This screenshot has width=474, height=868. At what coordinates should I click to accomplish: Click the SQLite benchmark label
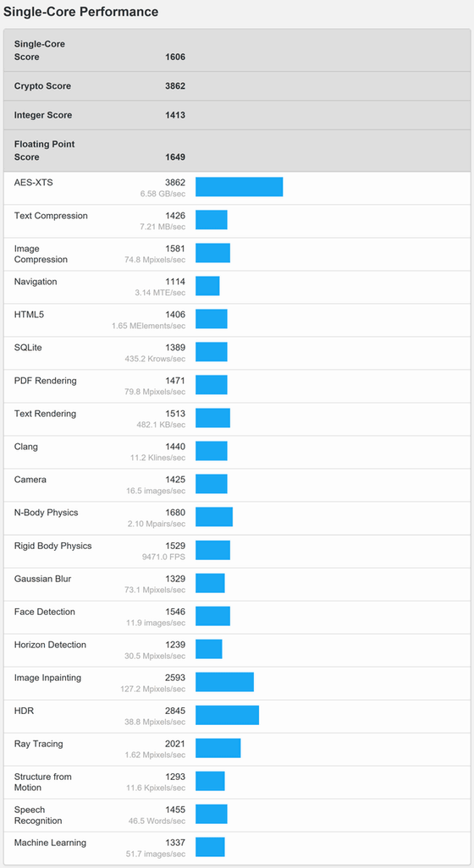pos(28,348)
